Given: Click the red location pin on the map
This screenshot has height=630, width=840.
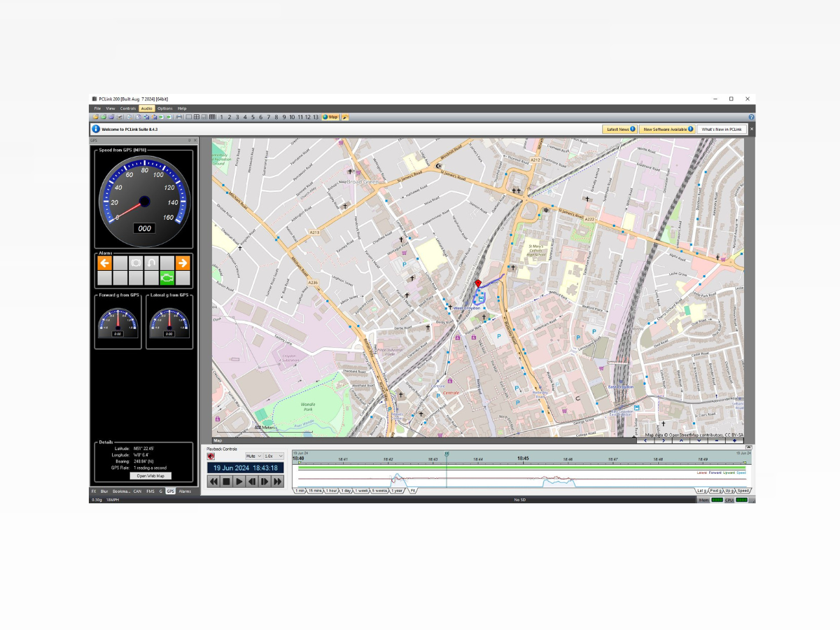Looking at the screenshot, I should (478, 283).
